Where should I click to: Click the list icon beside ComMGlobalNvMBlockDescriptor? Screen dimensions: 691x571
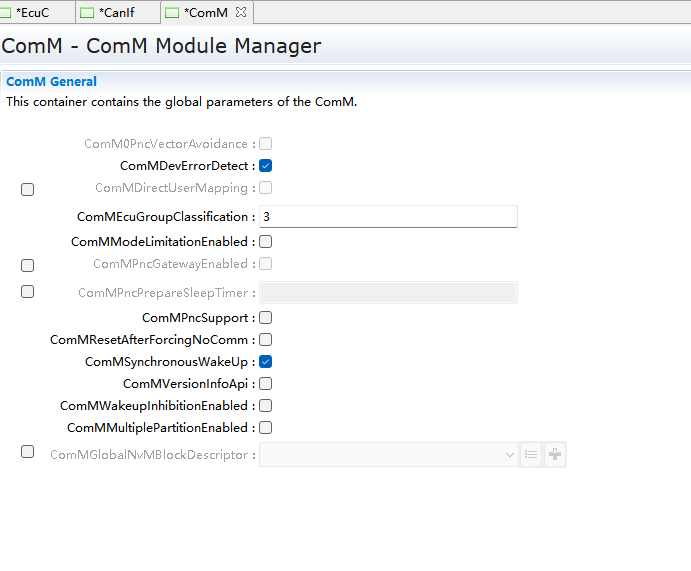pos(531,455)
